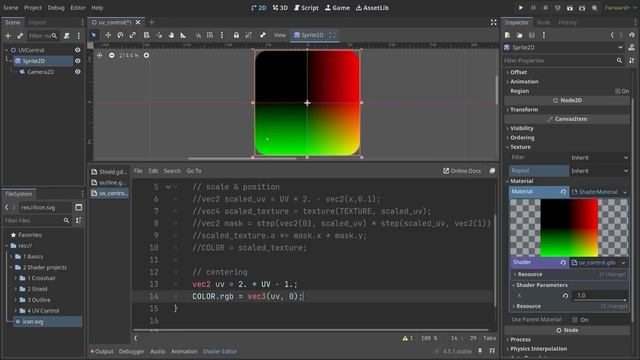Screen dimensions: 640x360
Task: Hide the Sprite2D node
Action: click(78, 61)
